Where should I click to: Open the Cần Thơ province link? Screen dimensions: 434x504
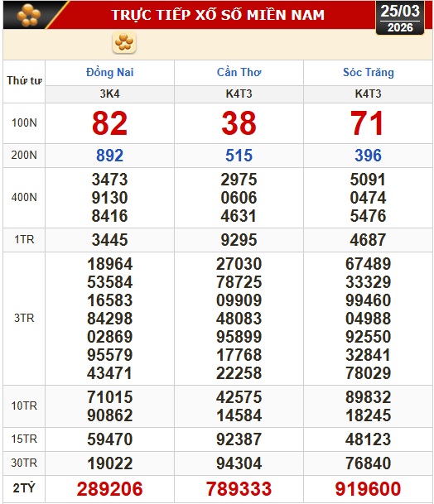coord(239,72)
